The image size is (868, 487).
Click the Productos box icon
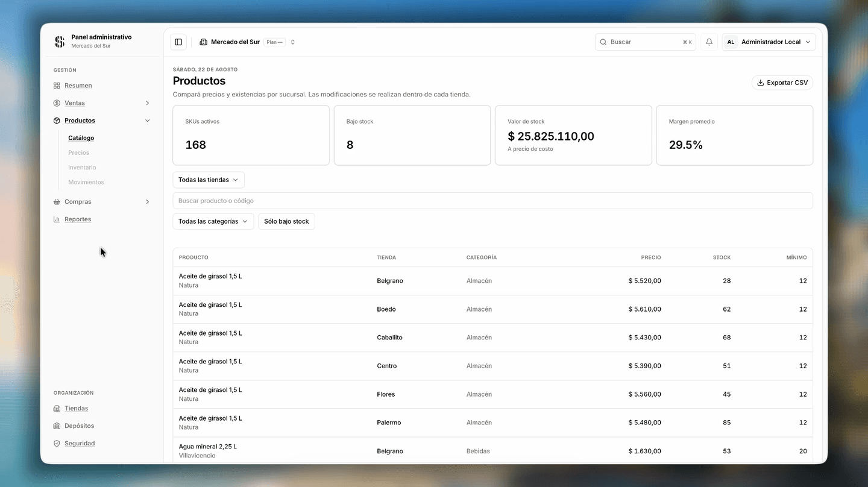[x=57, y=121]
